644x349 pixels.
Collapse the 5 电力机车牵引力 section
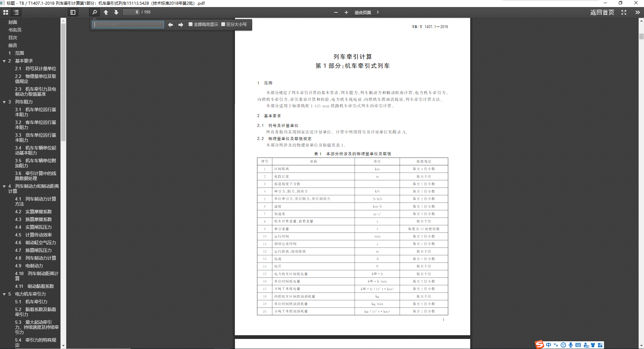[4, 294]
